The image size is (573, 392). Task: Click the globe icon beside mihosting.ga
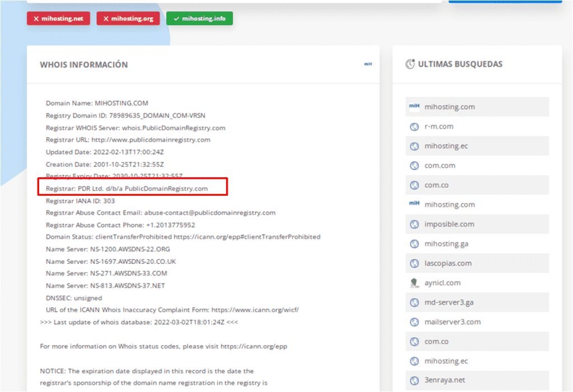tap(414, 244)
